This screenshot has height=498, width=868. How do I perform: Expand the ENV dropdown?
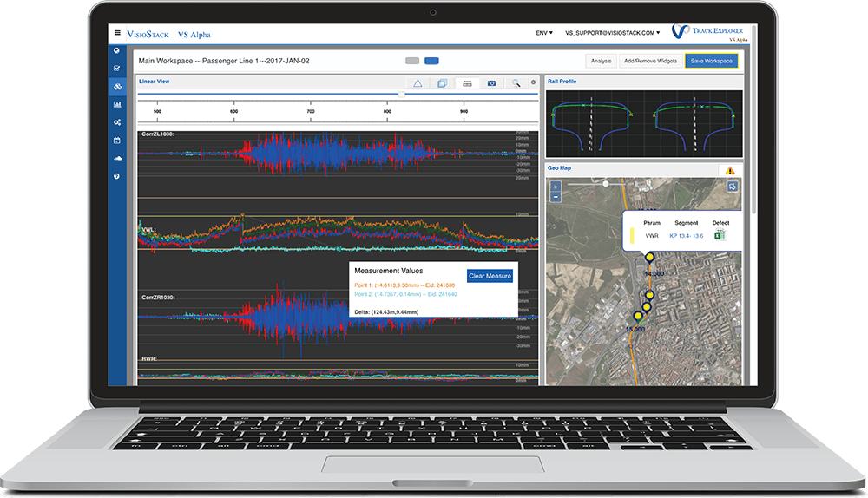[543, 33]
